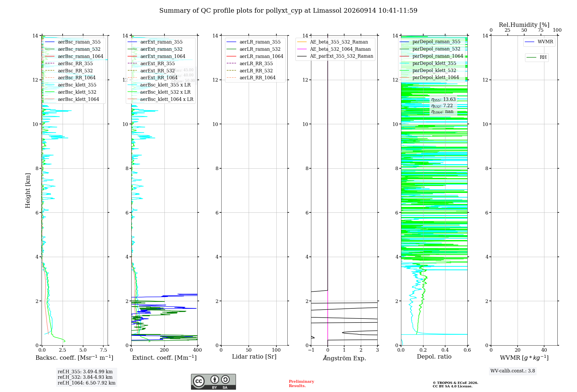Click the TROPOS & ECoE 2026 copyright text
This screenshot has height=392, width=577.
click(x=456, y=383)
